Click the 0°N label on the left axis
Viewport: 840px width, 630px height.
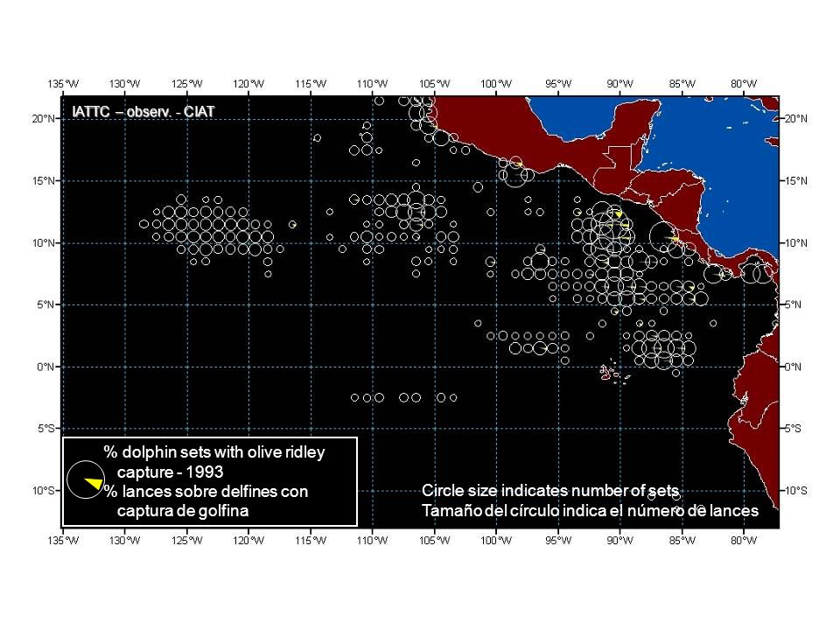click(x=46, y=367)
